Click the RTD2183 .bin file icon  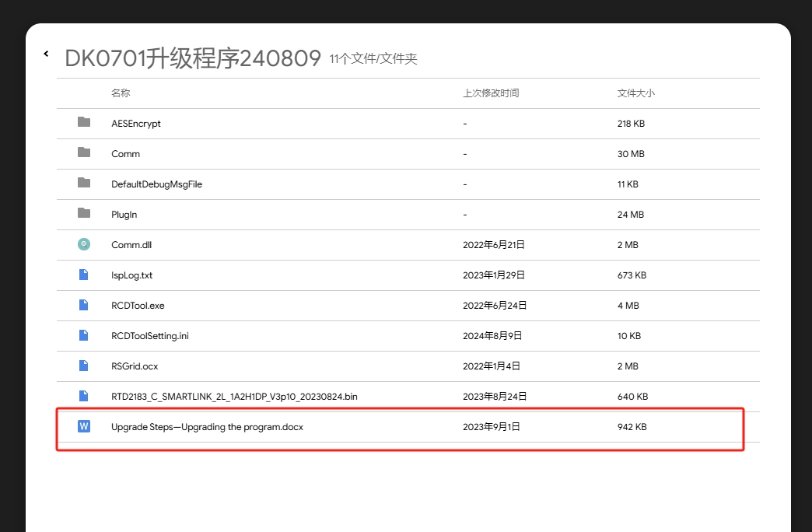(83, 396)
